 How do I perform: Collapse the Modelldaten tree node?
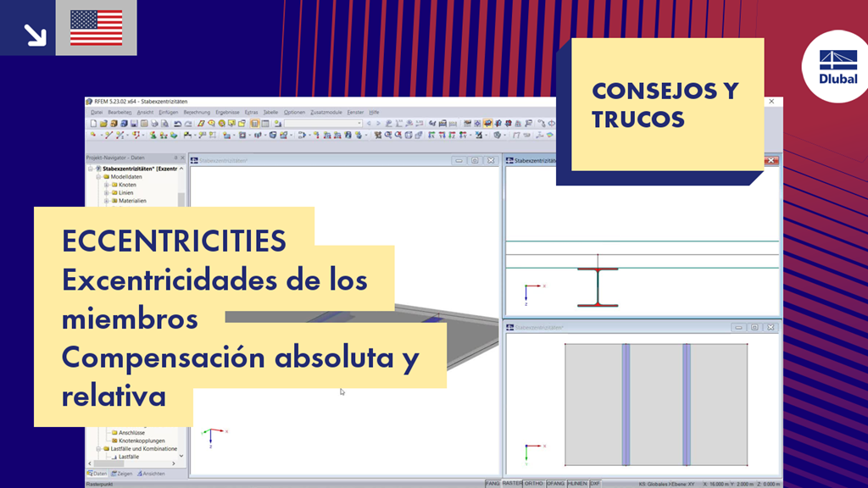click(x=98, y=177)
